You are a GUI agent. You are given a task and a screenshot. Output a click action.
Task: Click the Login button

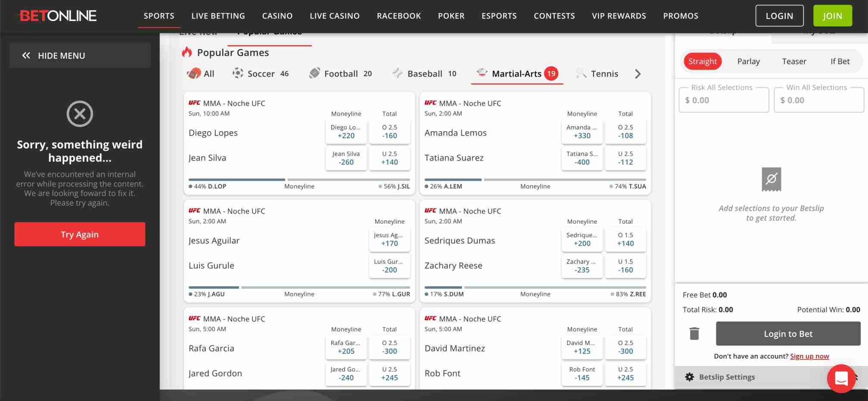779,16
